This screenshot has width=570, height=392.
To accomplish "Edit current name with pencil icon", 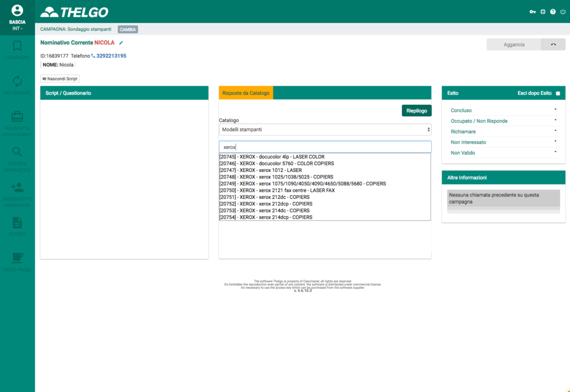I will pyautogui.click(x=121, y=43).
